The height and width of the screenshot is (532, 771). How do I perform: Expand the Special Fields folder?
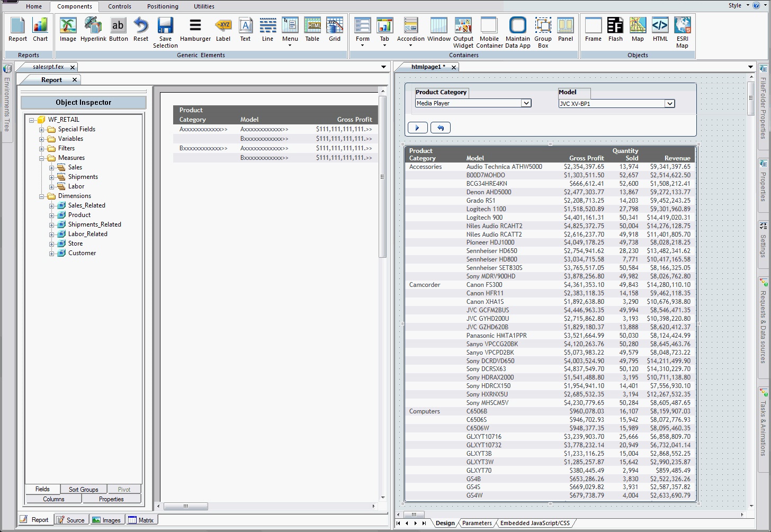tap(42, 129)
